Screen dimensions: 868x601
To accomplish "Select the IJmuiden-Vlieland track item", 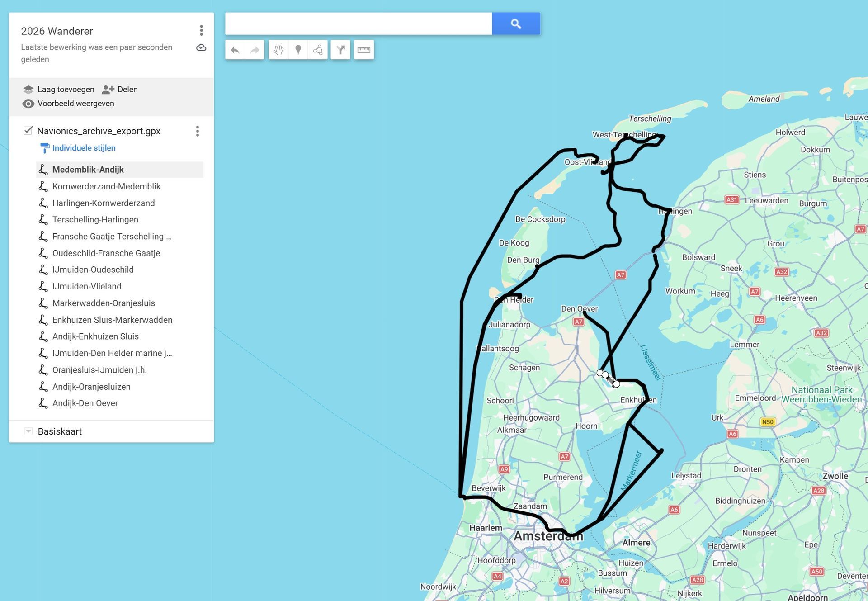I will pyautogui.click(x=87, y=286).
